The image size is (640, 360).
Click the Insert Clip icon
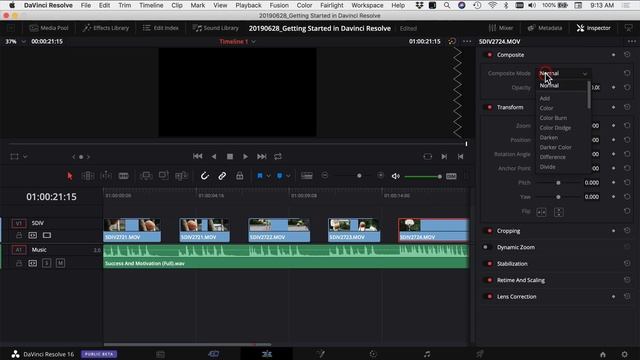click(x=146, y=176)
